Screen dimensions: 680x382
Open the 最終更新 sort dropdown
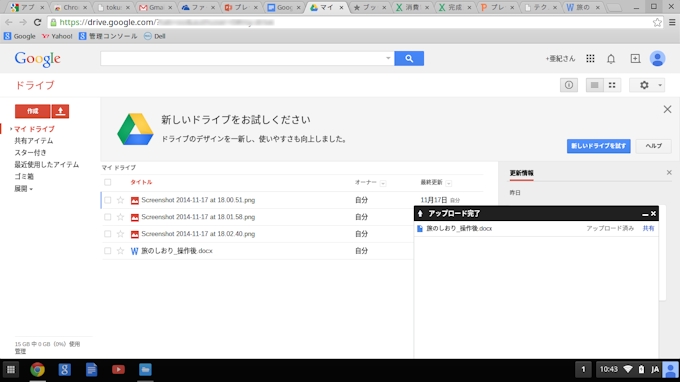click(x=449, y=183)
